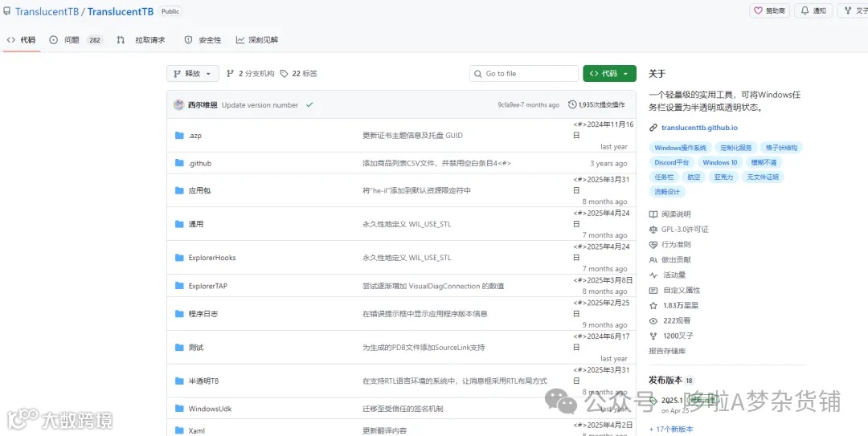Select the 定制化服务 topic tag
Screen dimensions: 868x436
pyautogui.click(x=736, y=148)
